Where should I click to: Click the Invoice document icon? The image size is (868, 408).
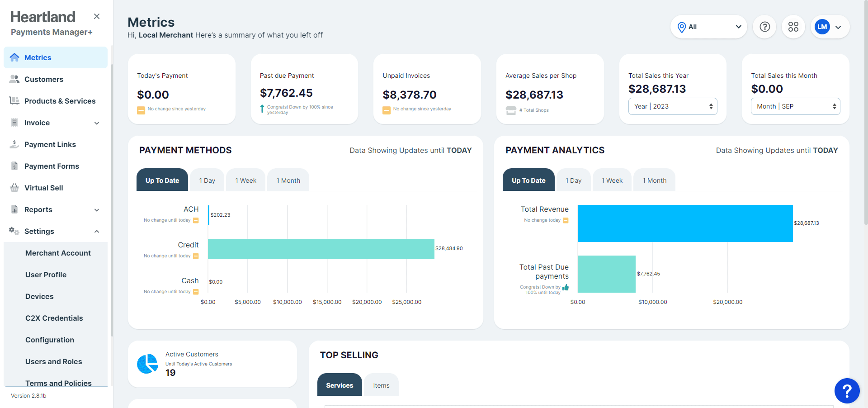14,123
